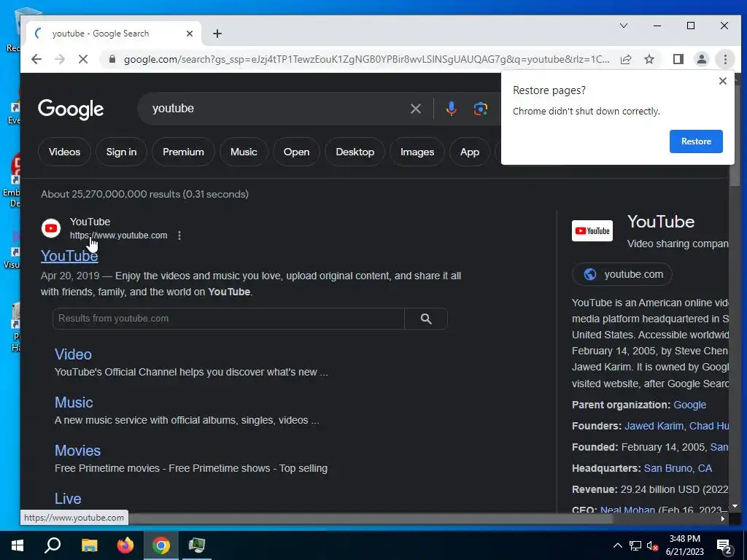The height and width of the screenshot is (560, 747).
Task: Launch Firefox from taskbar
Action: coord(125,545)
